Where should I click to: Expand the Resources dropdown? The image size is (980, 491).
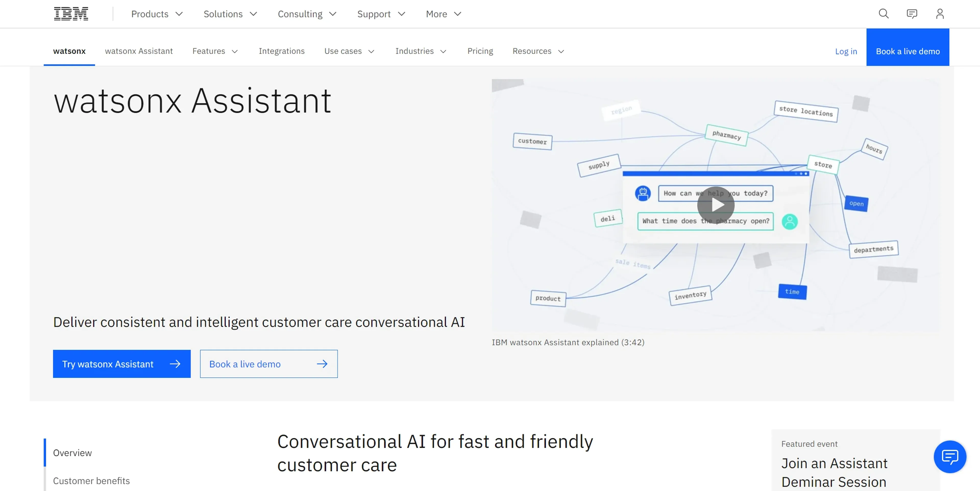point(538,51)
